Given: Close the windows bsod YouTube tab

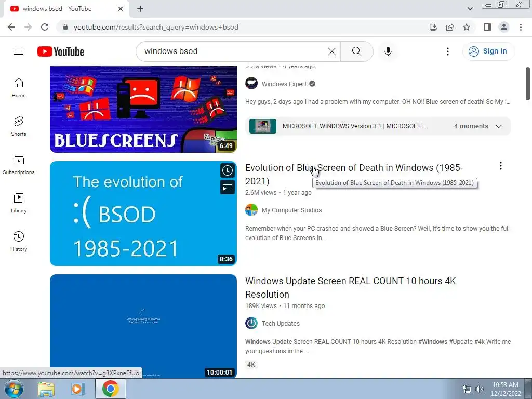Looking at the screenshot, I should 121,9.
